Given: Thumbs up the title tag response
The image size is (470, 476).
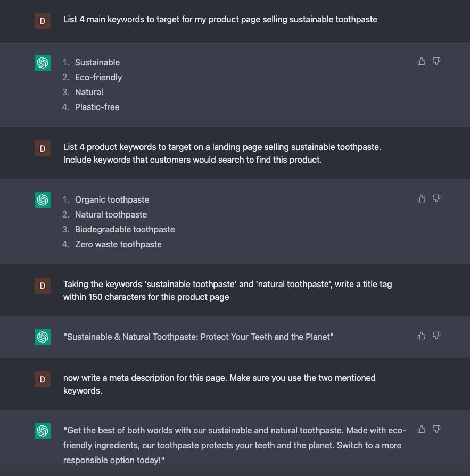Looking at the screenshot, I should pyautogui.click(x=421, y=335).
